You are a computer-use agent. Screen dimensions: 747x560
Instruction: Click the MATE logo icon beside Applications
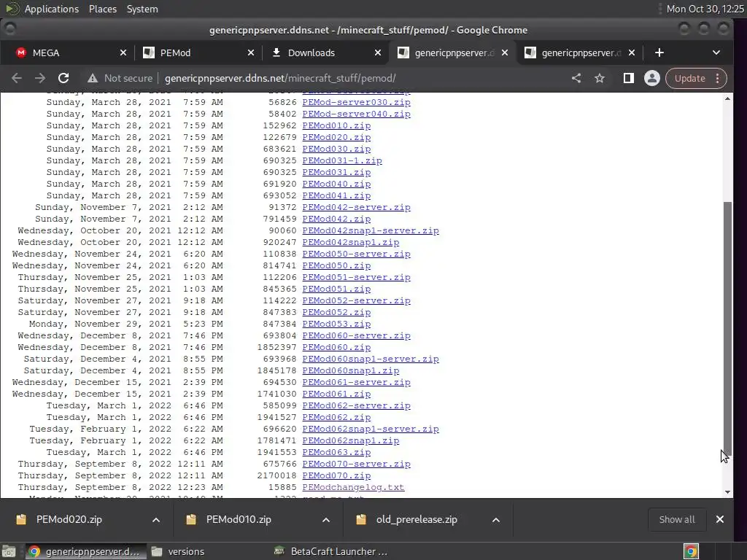point(12,9)
